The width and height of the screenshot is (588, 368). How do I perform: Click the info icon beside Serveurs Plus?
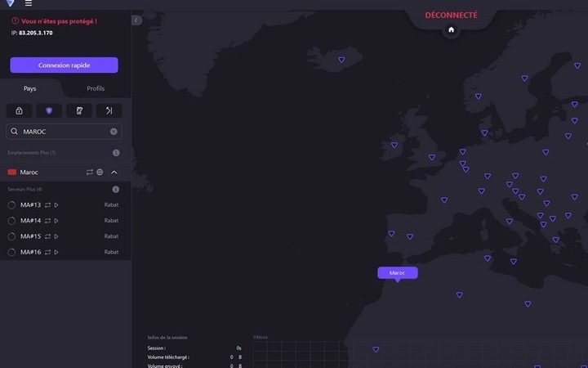click(x=116, y=190)
